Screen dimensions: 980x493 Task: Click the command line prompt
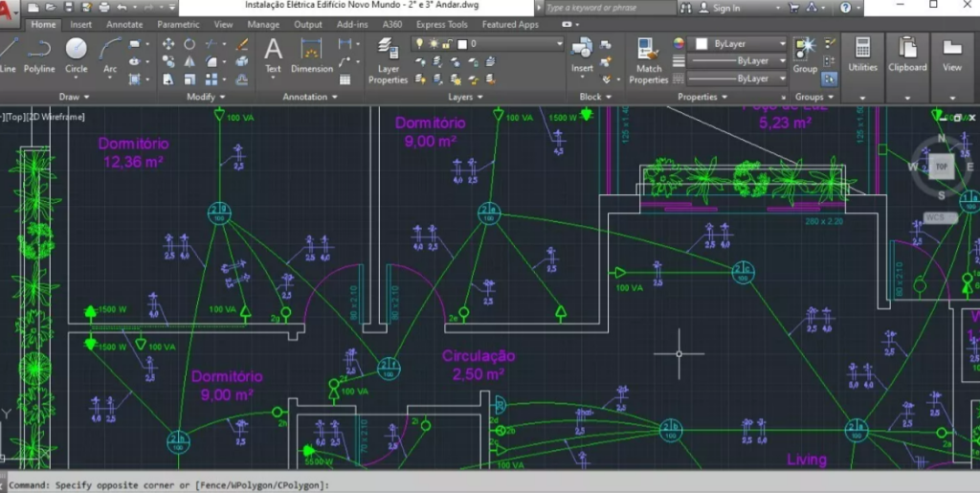490,485
